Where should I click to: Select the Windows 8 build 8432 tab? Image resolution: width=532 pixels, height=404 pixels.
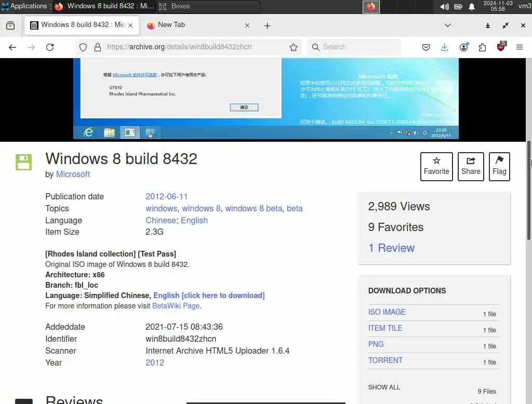[82, 25]
